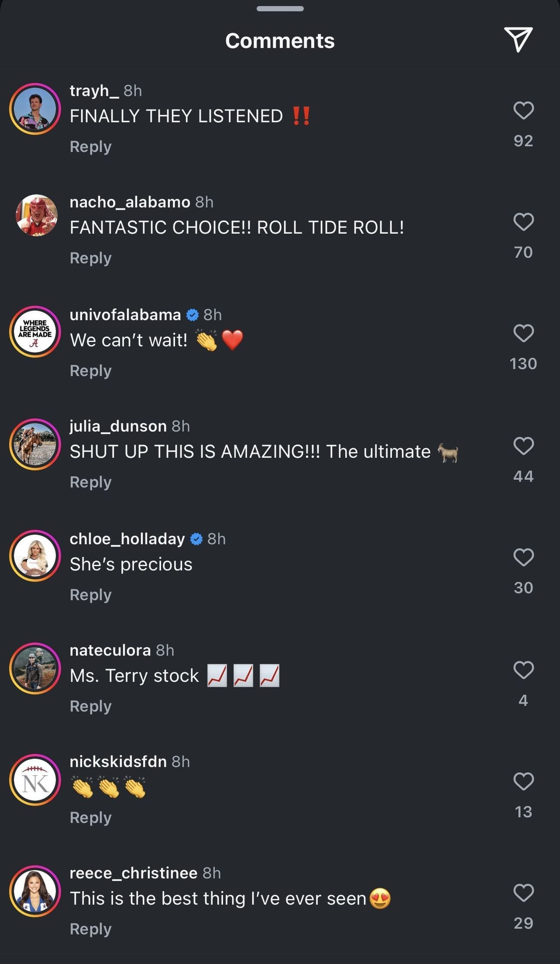The width and height of the screenshot is (560, 964).
Task: Grab the sheet drag handle at top
Action: pos(280,8)
